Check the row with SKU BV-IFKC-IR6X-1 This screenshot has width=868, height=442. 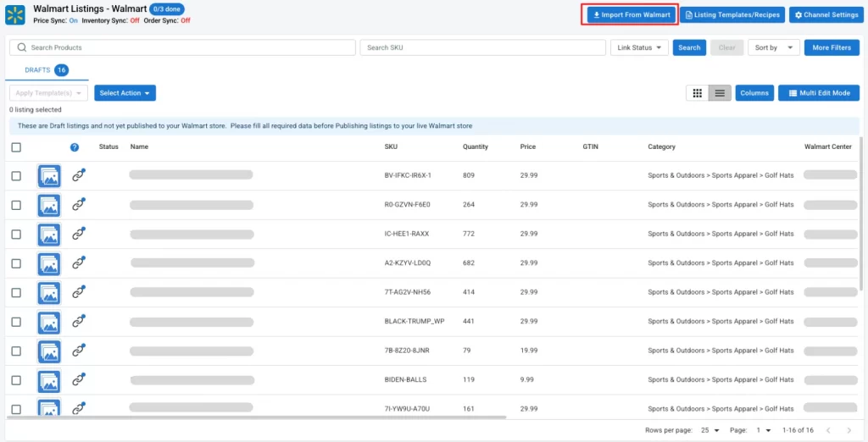[x=16, y=176]
